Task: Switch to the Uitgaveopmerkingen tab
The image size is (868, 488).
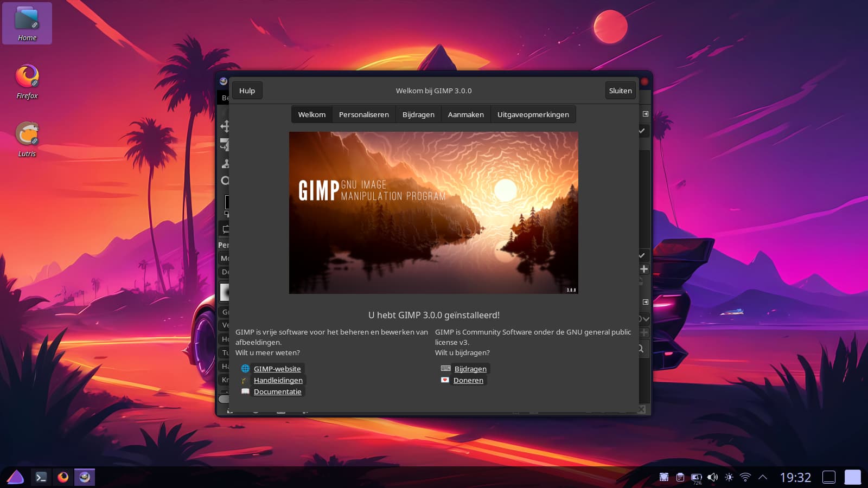Action: [533, 114]
